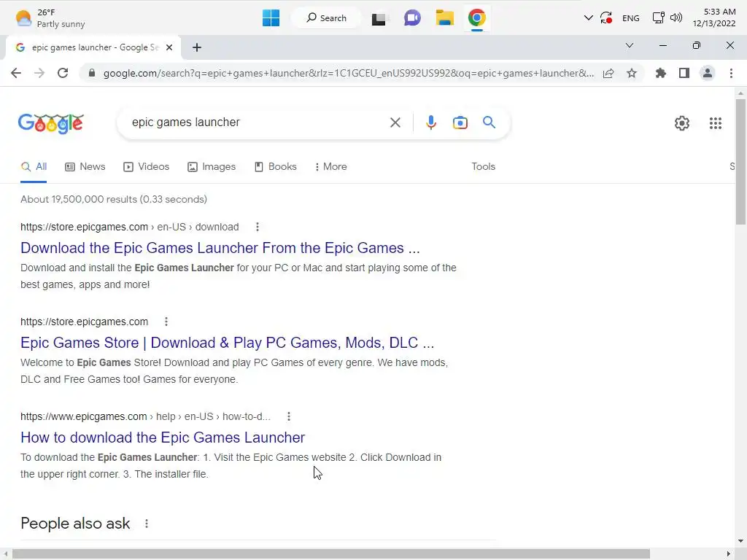View site information via lock icon
The height and width of the screenshot is (560, 747).
click(92, 73)
